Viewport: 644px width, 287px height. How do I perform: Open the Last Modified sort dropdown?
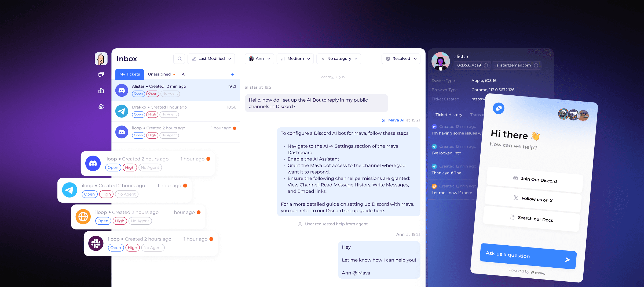[211, 59]
